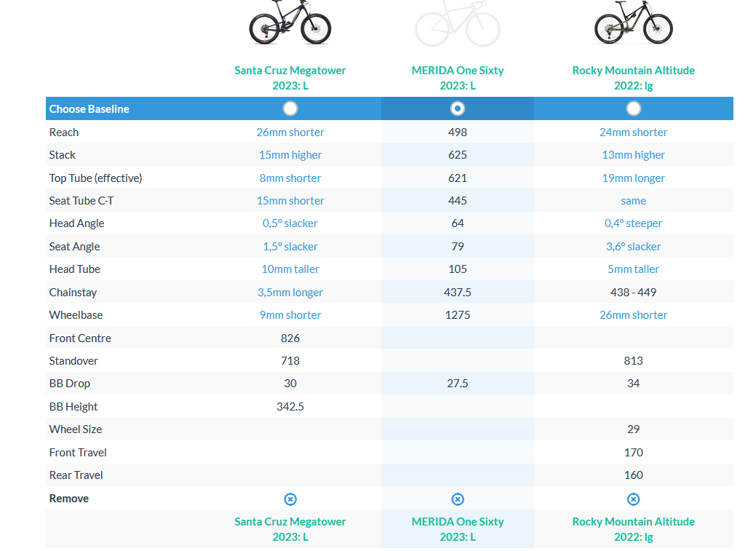This screenshot has width=756, height=551.
Task: Click the MERIDA wheelbase value 1275
Action: [457, 315]
